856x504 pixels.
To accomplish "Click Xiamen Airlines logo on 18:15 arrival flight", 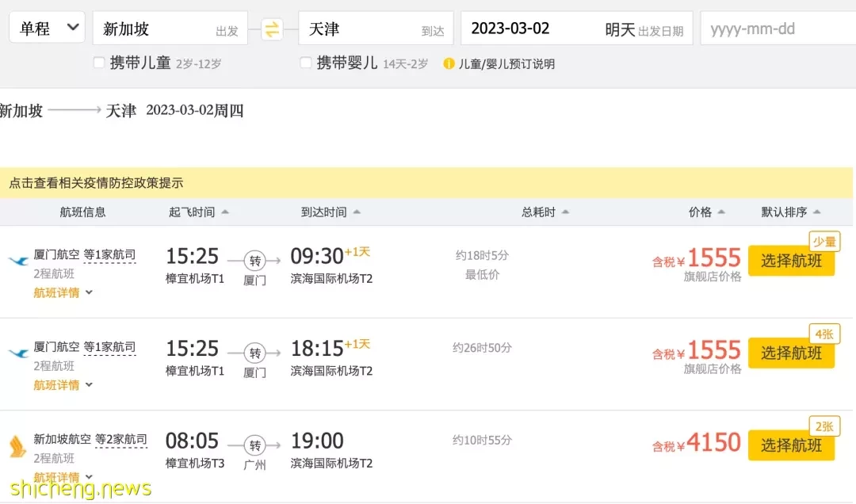I will 18,353.
